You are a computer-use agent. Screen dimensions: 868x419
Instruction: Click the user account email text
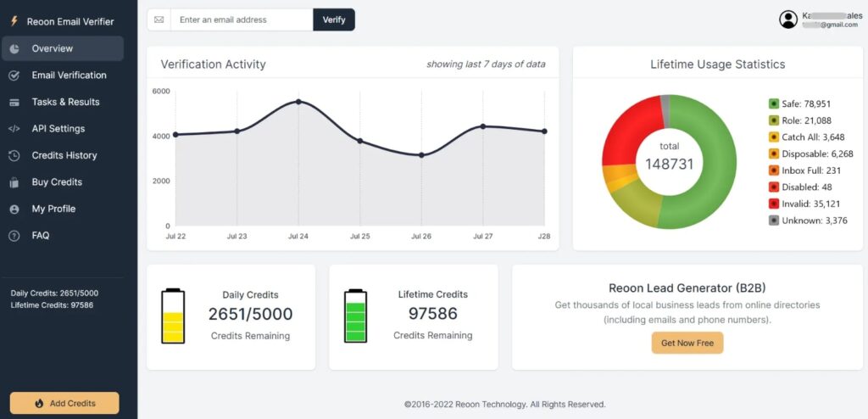click(831, 25)
